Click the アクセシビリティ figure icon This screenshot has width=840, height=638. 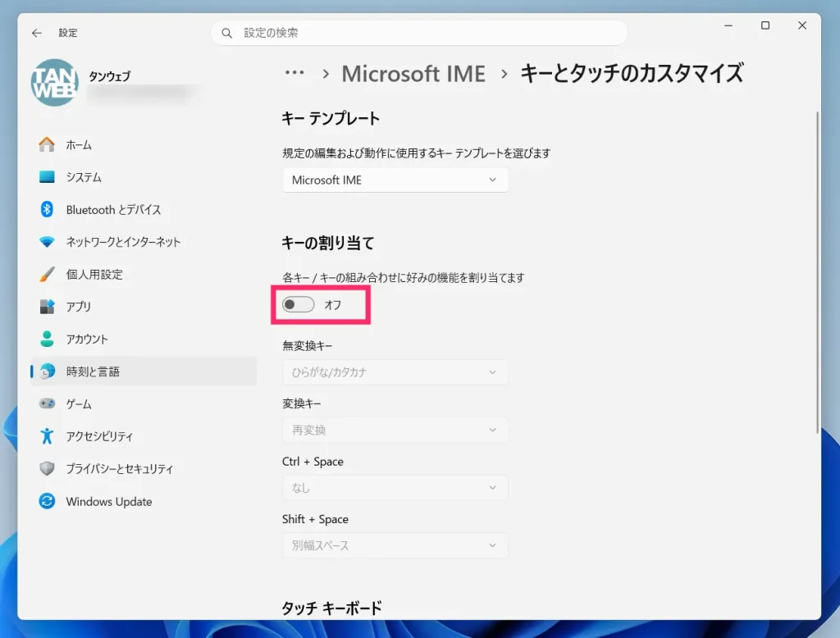(47, 436)
